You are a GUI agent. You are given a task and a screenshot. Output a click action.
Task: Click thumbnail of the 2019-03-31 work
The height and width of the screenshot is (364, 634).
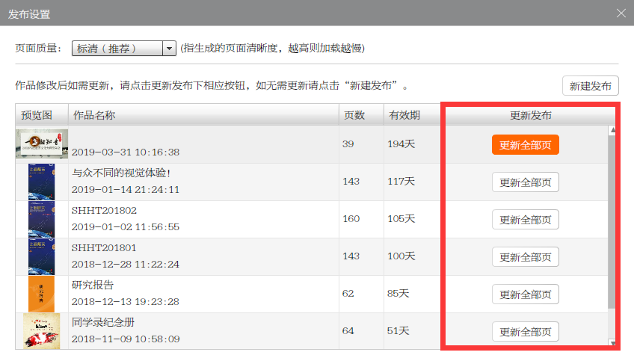pyautogui.click(x=41, y=144)
